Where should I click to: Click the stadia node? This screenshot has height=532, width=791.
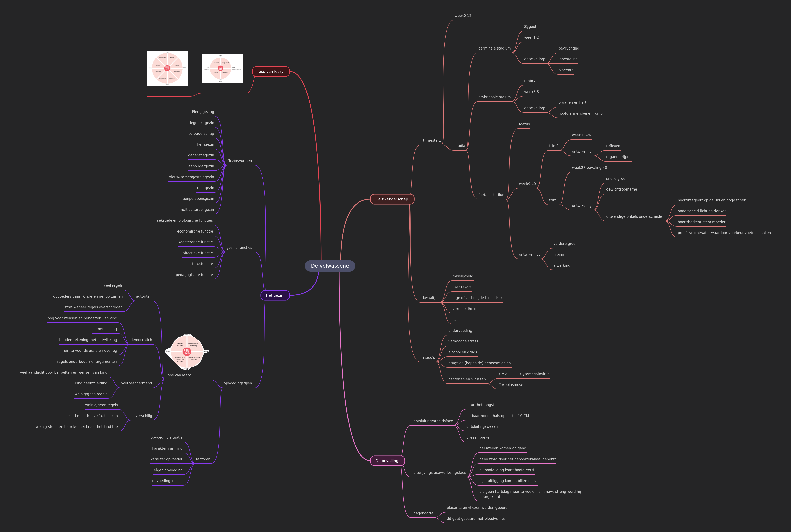pos(460,146)
